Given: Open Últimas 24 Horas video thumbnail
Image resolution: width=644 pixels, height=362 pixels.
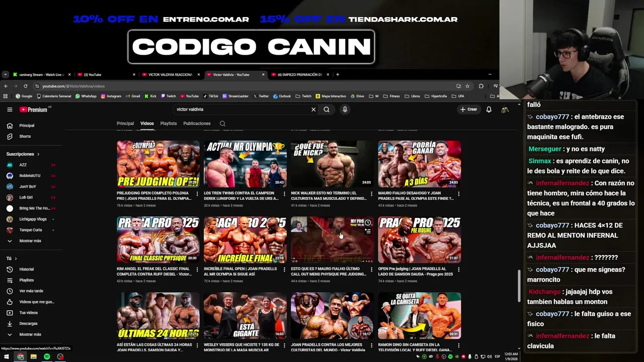Looking at the screenshot, I should click(158, 315).
